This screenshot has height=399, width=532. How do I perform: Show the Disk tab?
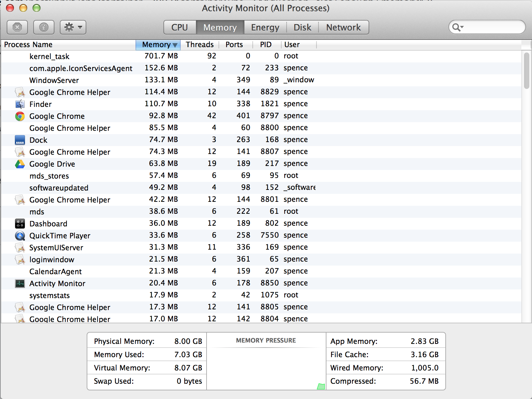303,27
